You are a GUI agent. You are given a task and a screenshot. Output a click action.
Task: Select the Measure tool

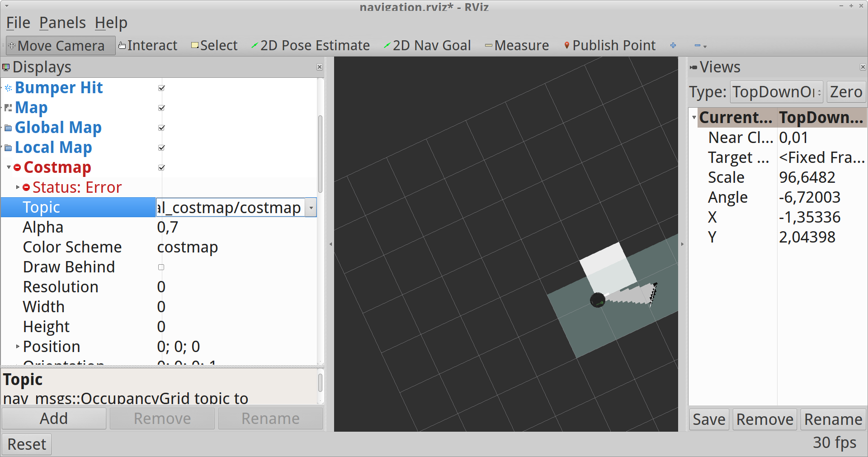pos(517,46)
